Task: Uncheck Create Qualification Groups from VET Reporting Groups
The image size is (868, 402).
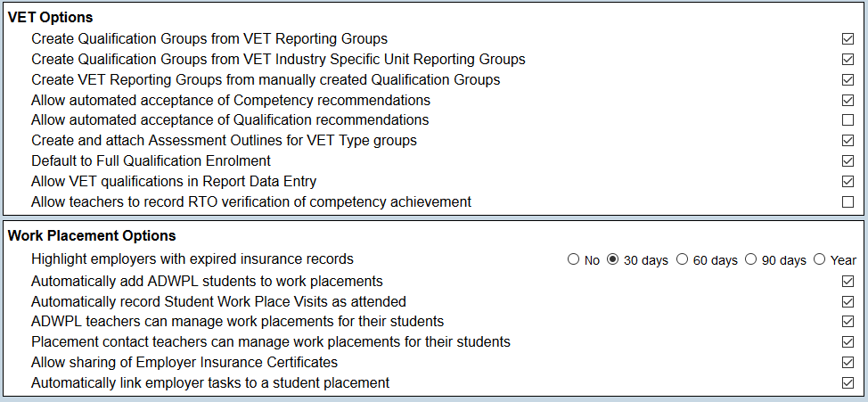Action: click(x=848, y=39)
